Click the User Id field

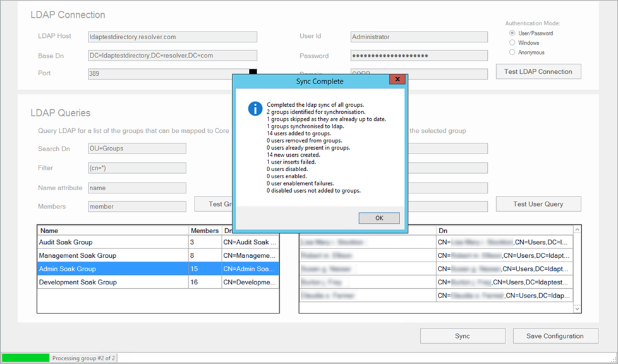pyautogui.click(x=418, y=37)
